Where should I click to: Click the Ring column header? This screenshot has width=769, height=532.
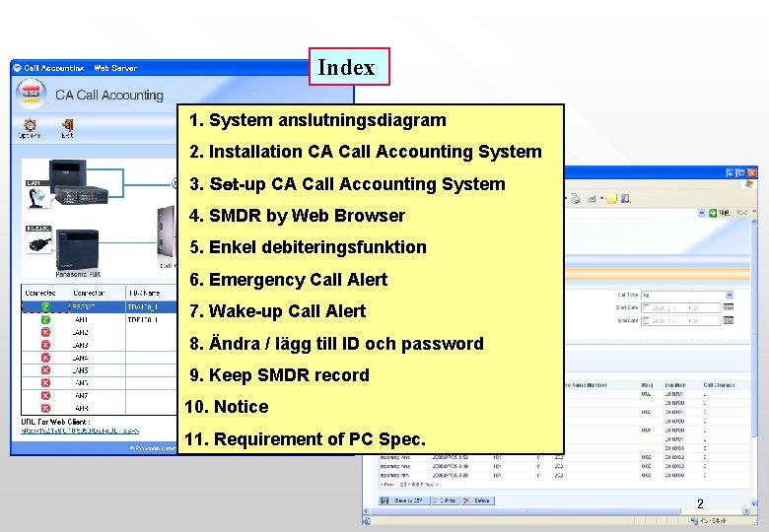coord(647,385)
